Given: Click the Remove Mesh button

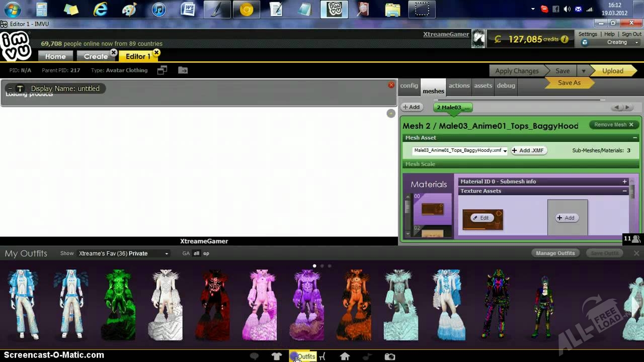Looking at the screenshot, I should 614,125.
